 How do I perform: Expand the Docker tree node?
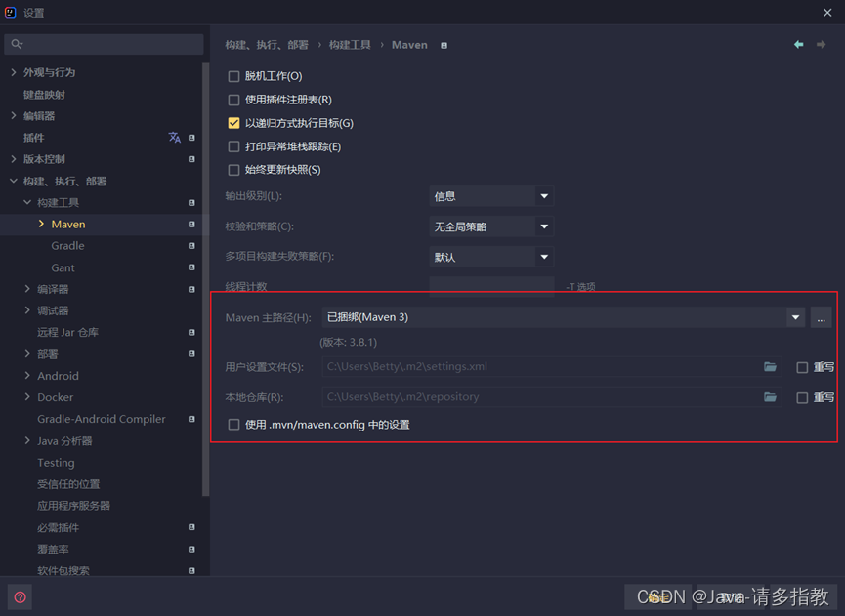tap(27, 397)
